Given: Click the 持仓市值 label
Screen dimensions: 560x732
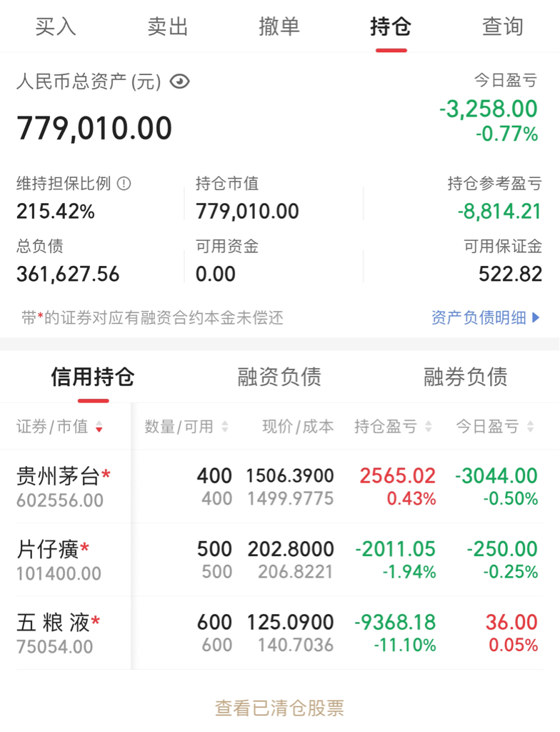Looking at the screenshot, I should click(x=227, y=184).
